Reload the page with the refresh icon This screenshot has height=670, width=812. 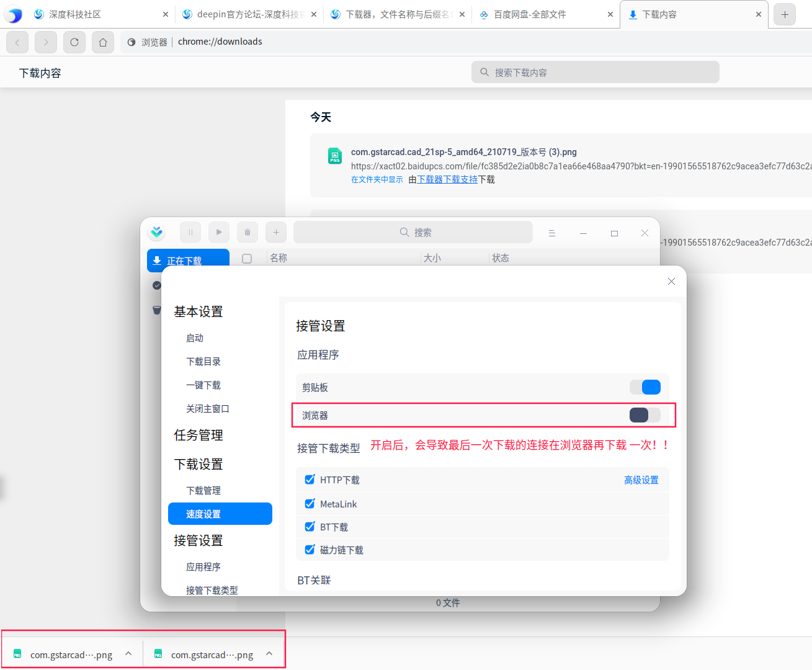click(74, 42)
